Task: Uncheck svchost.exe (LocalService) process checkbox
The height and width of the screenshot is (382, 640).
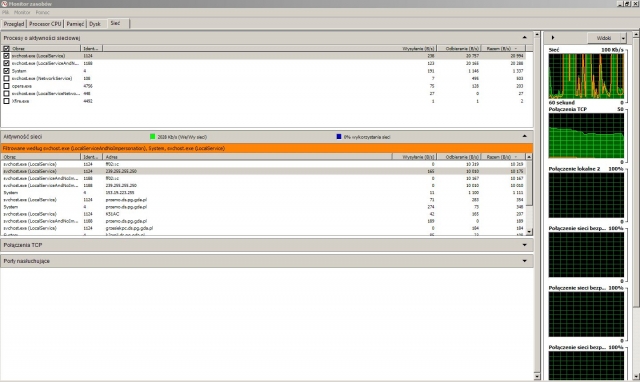Action: pyautogui.click(x=6, y=56)
